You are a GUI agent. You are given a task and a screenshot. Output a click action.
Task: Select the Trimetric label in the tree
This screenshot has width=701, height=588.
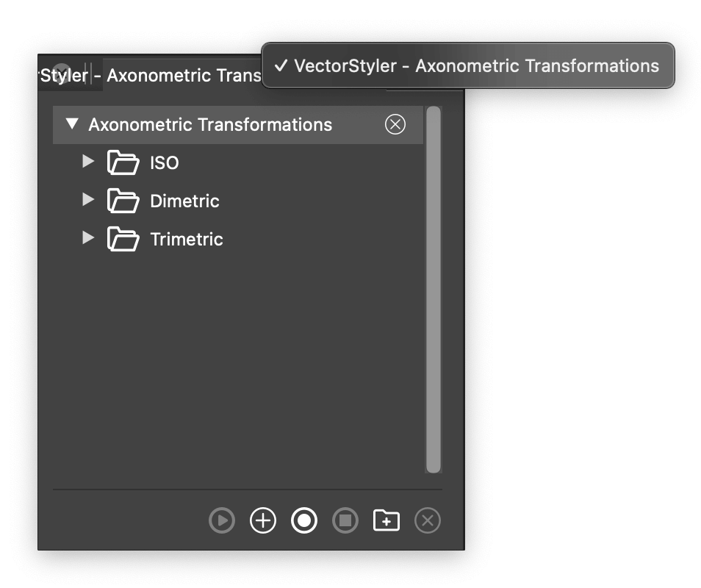(x=187, y=240)
